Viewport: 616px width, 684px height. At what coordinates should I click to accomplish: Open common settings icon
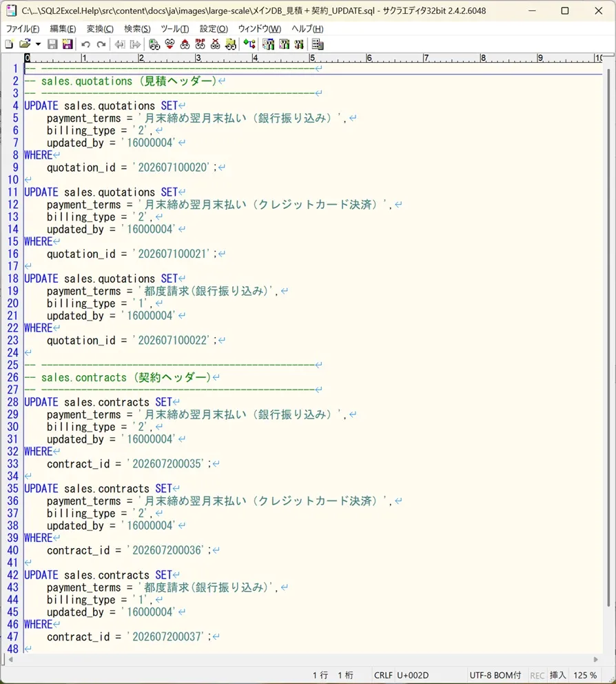coord(299,44)
